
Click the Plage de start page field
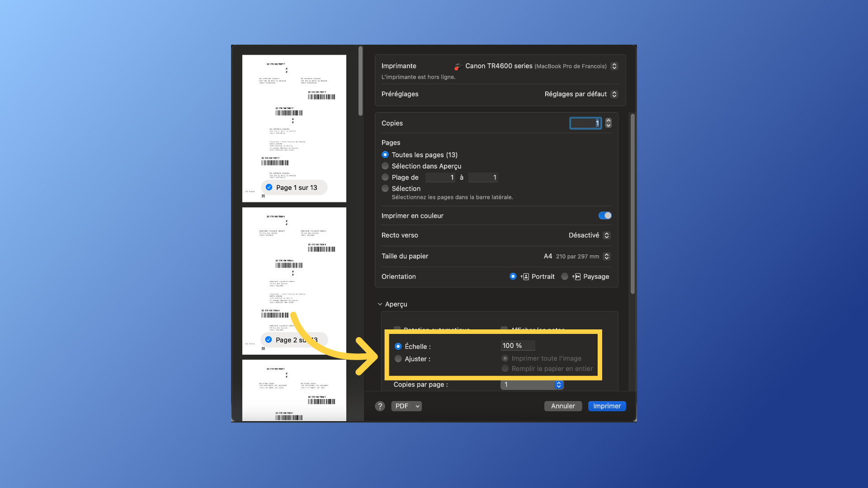pos(440,178)
